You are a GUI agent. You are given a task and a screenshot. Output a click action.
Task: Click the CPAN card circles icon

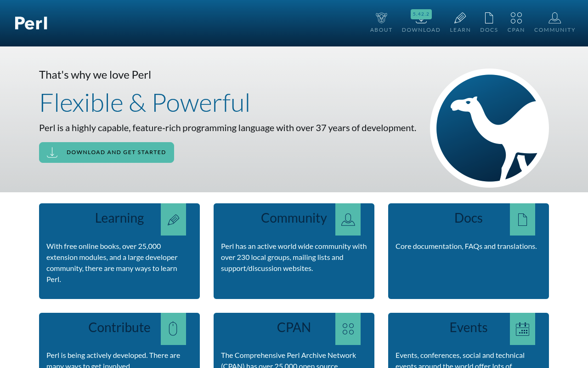(348, 329)
